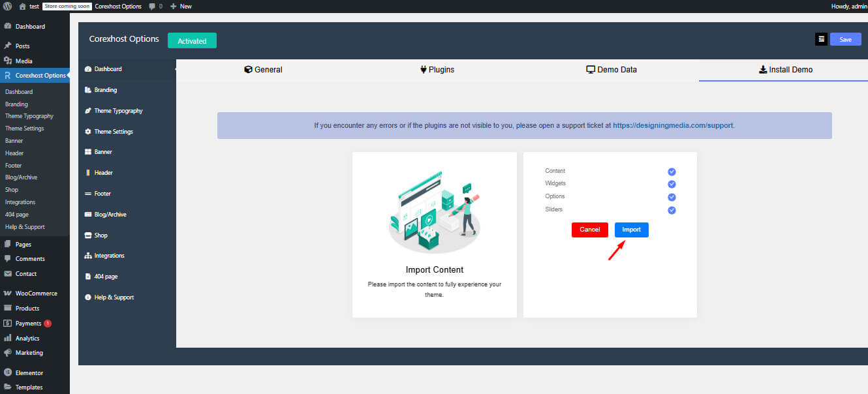Uncheck the Sliders import checkbox

point(672,210)
